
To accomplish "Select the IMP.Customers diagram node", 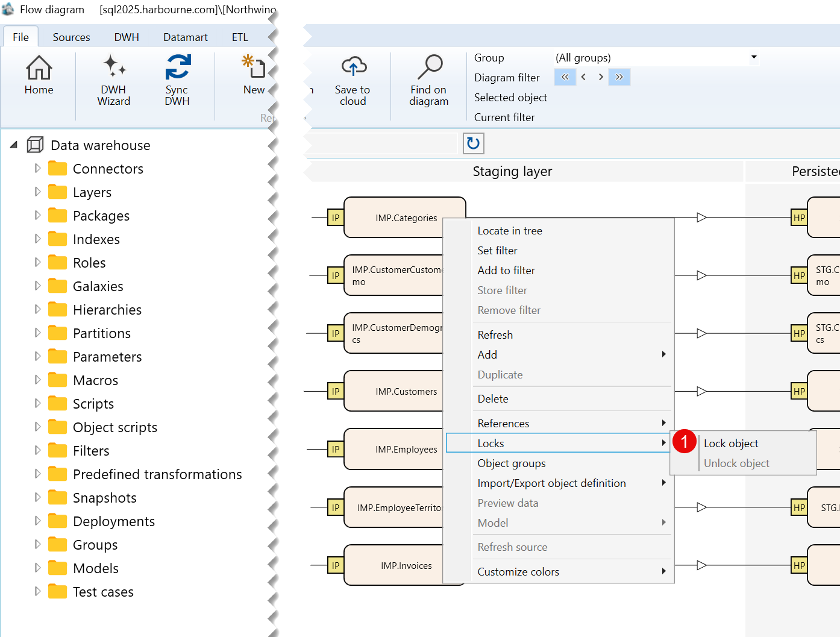I will (x=393, y=391).
